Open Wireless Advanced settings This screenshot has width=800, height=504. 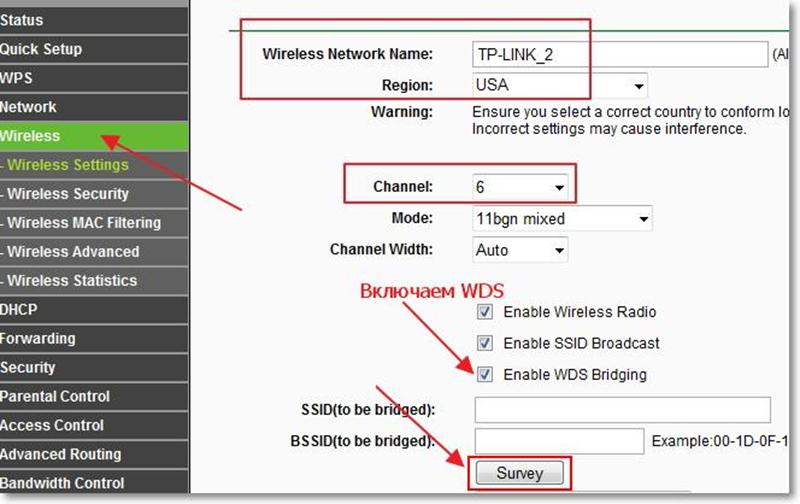(x=73, y=252)
